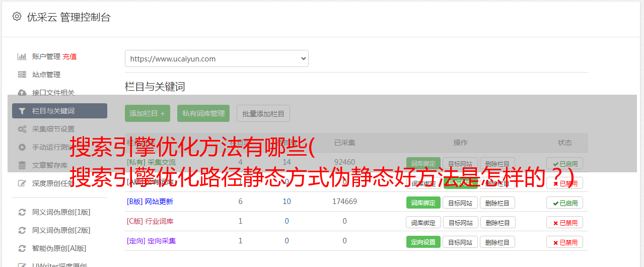Toggle the 已禁用 status for 定向采集
This screenshot has width=644, height=267.
(564, 242)
